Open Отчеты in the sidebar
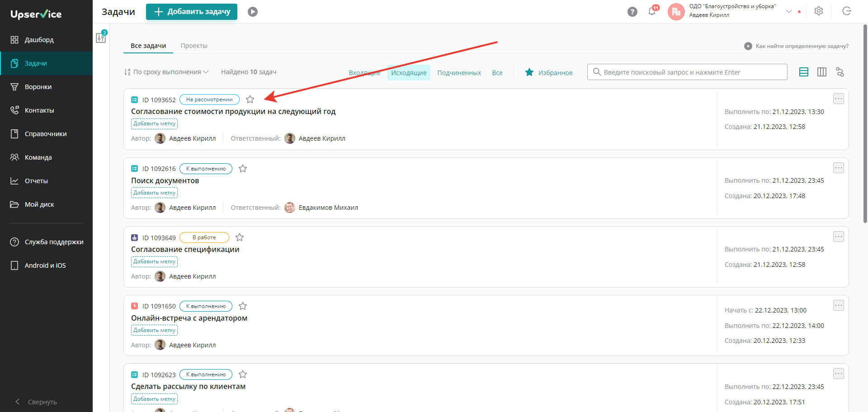Viewport: 868px width, 412px height. point(46,181)
